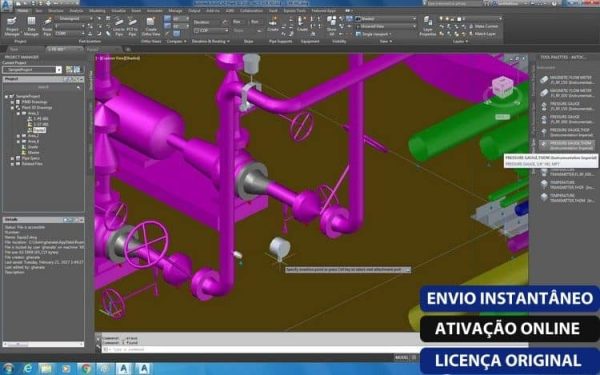Choose the PCF to Pipe tool
This screenshot has width=600, height=375.
point(132,26)
